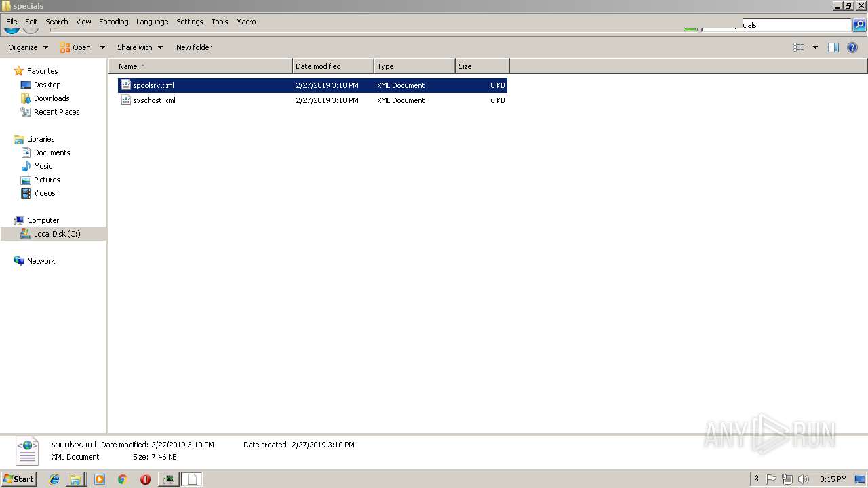
Task: Click the Show desktop button
Action: coord(860,479)
